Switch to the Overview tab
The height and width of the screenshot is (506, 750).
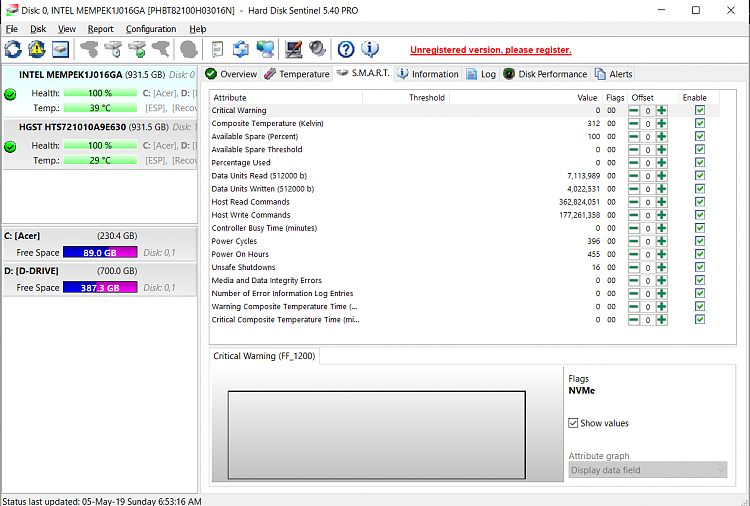pyautogui.click(x=232, y=74)
